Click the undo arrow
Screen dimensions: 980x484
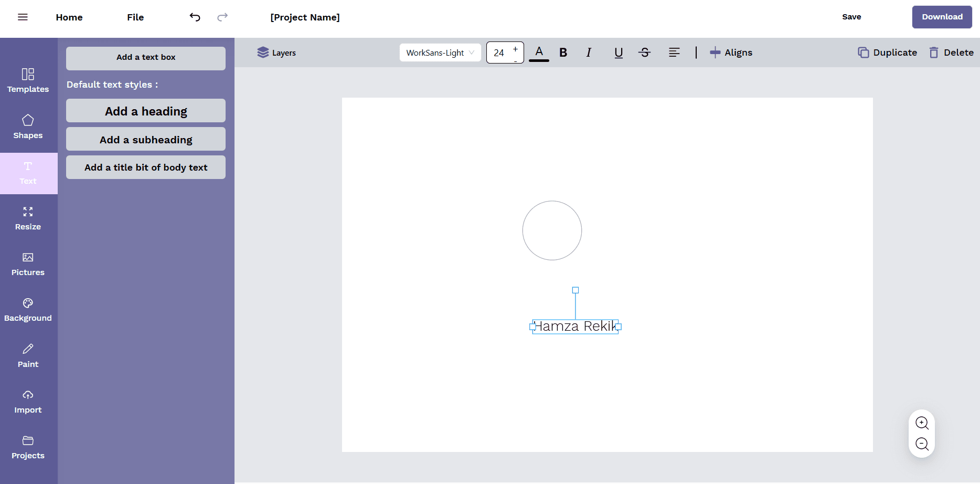point(195,17)
